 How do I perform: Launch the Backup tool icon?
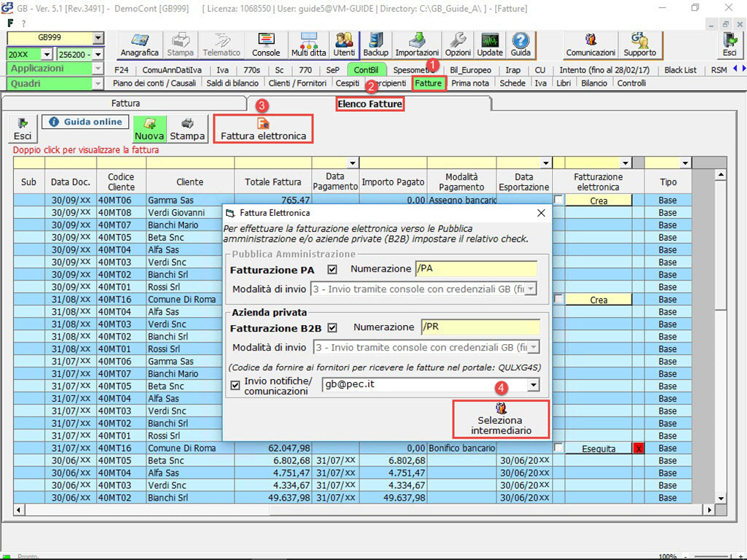pos(376,45)
